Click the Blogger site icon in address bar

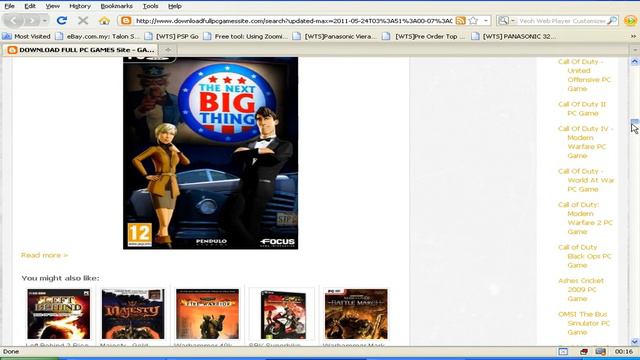pyautogui.click(x=126, y=20)
